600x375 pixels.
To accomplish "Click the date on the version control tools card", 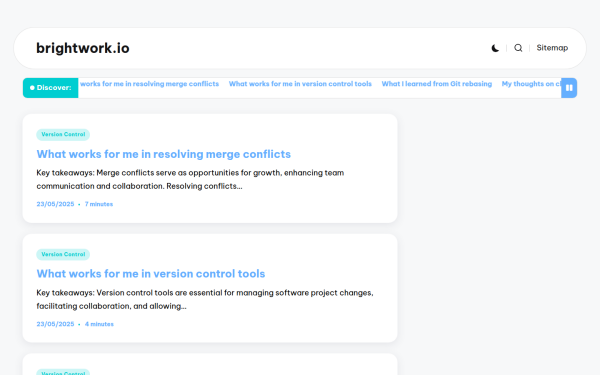I will 55,324.
